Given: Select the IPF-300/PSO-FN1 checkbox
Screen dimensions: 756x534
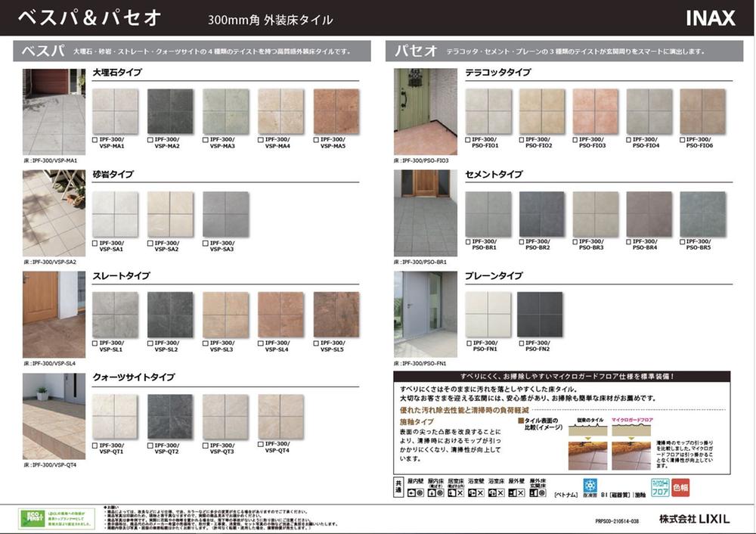Looking at the screenshot, I should click(x=469, y=343).
